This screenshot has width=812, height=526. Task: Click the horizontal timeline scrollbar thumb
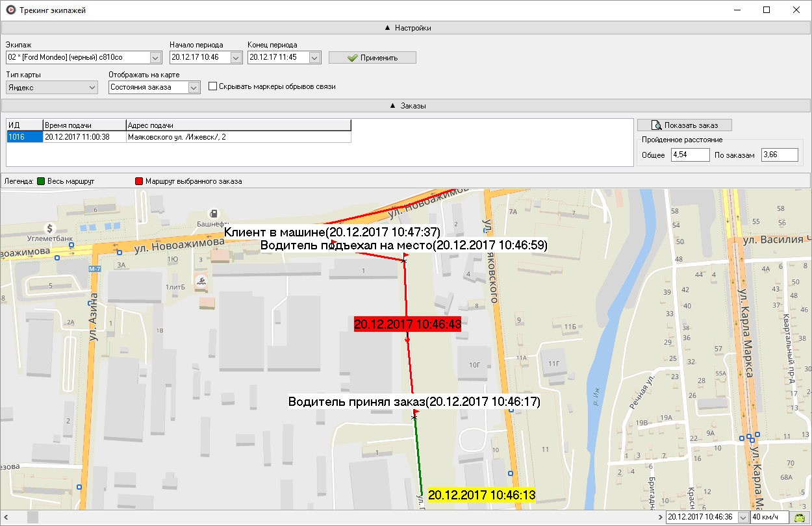[x=32, y=517]
